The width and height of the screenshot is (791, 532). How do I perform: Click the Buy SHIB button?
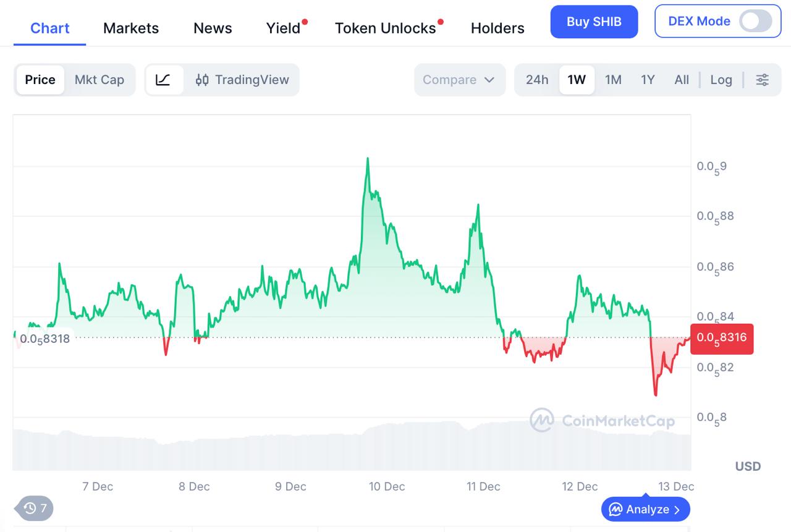tap(594, 21)
